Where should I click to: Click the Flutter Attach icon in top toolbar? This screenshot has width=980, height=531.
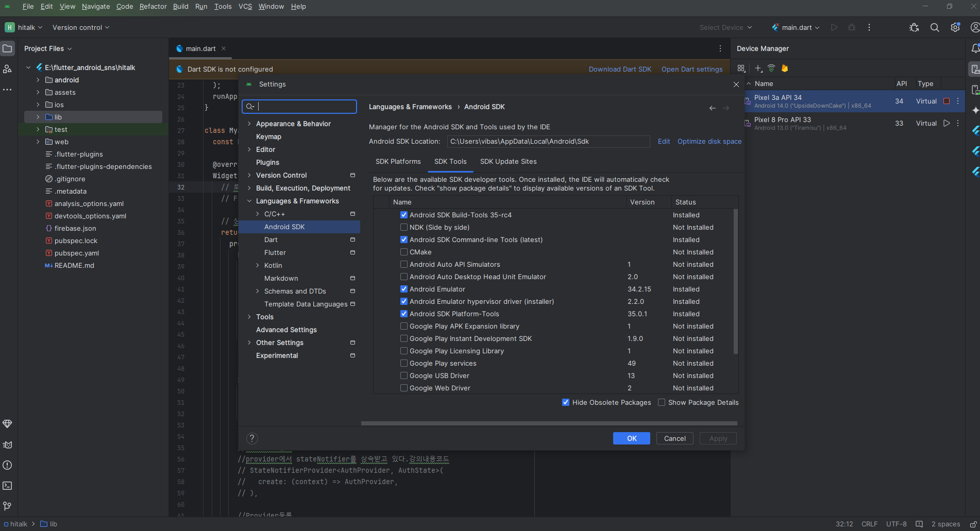tap(914, 27)
